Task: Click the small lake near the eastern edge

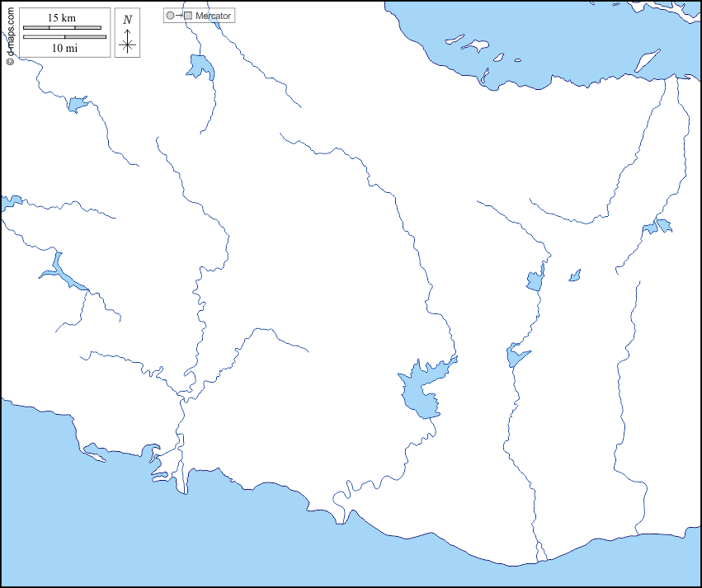Action: pyautogui.click(x=658, y=226)
